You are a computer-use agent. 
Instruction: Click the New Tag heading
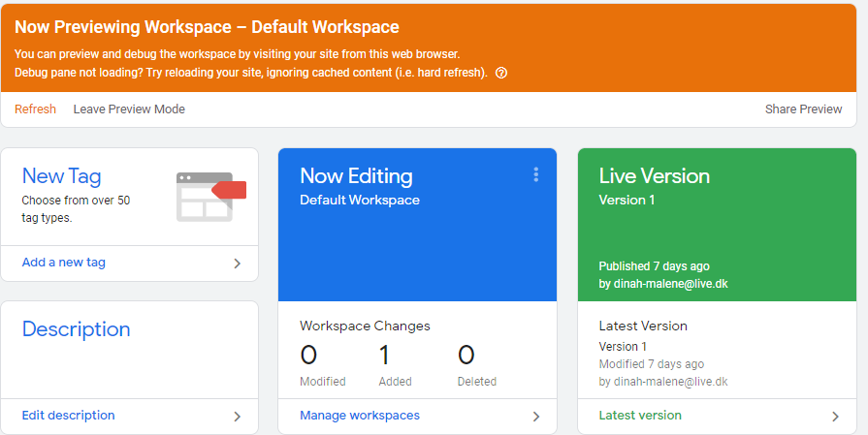[61, 176]
